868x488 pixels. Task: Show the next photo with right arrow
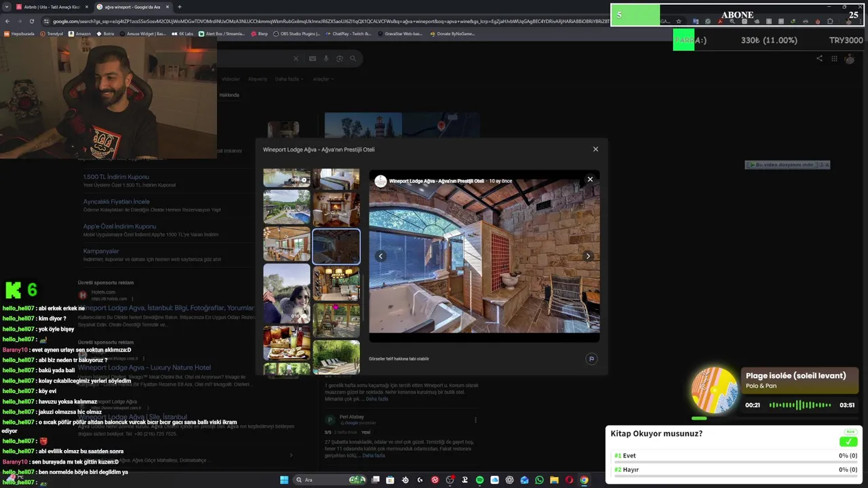point(588,256)
